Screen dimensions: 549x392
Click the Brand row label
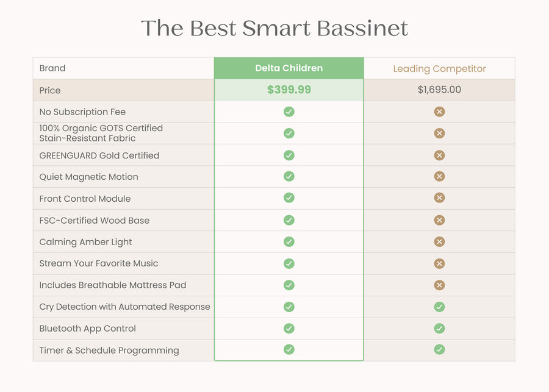point(52,68)
